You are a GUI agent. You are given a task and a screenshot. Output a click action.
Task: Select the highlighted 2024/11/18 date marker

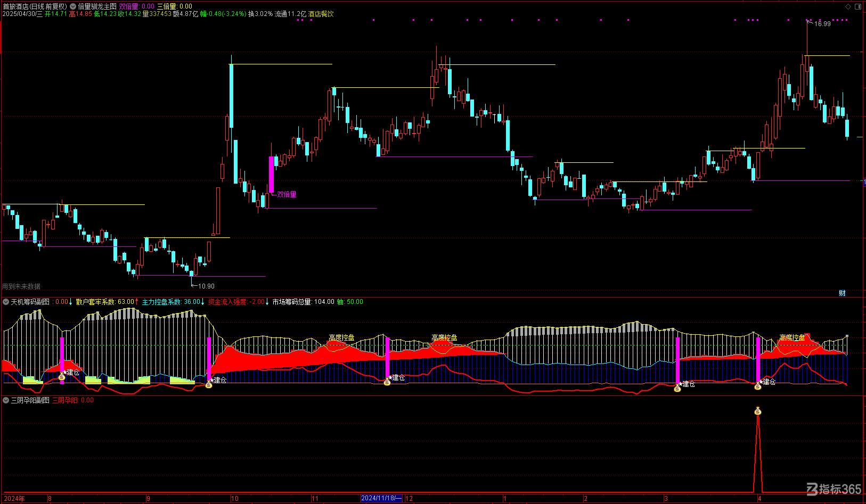[381, 499]
